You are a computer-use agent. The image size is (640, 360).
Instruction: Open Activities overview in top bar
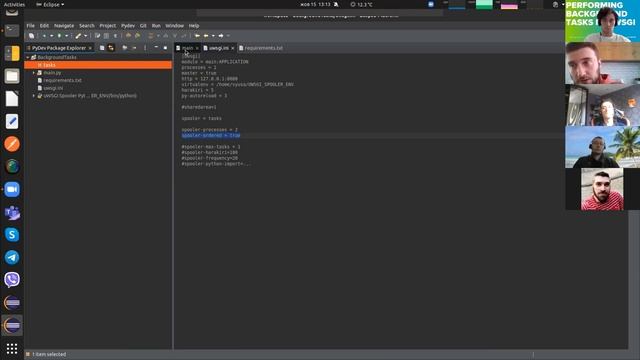pos(14,4)
